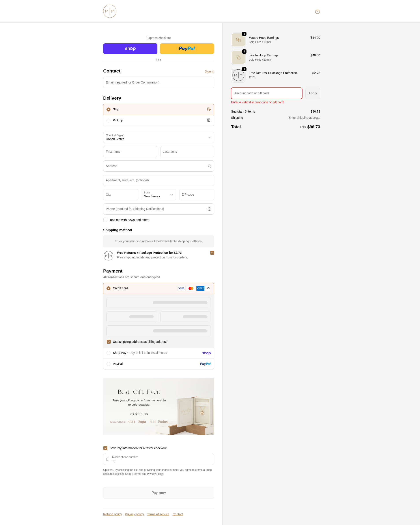The image size is (420, 525).
Task: Open the phone field help question icon
Action: tap(209, 209)
